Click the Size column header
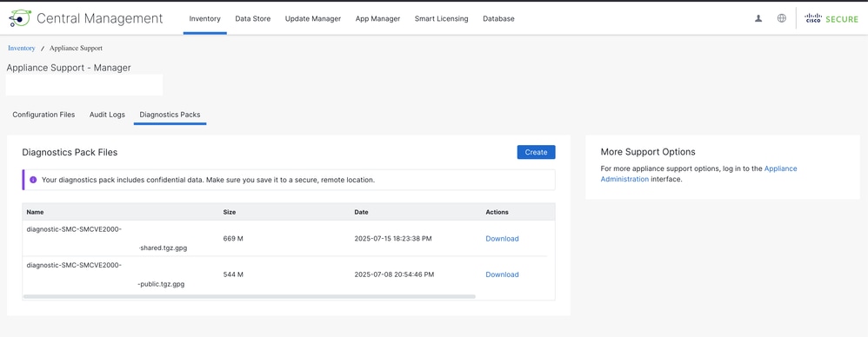The width and height of the screenshot is (868, 337). [x=230, y=212]
